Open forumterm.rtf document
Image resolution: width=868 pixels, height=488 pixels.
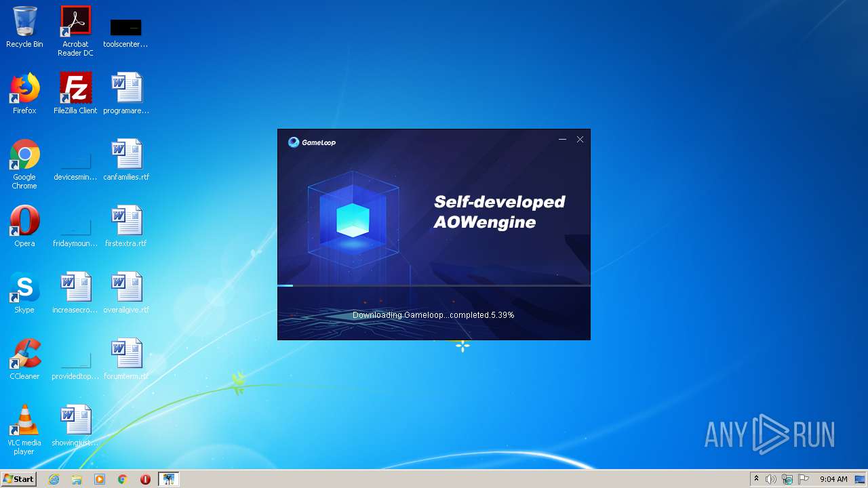(126, 359)
